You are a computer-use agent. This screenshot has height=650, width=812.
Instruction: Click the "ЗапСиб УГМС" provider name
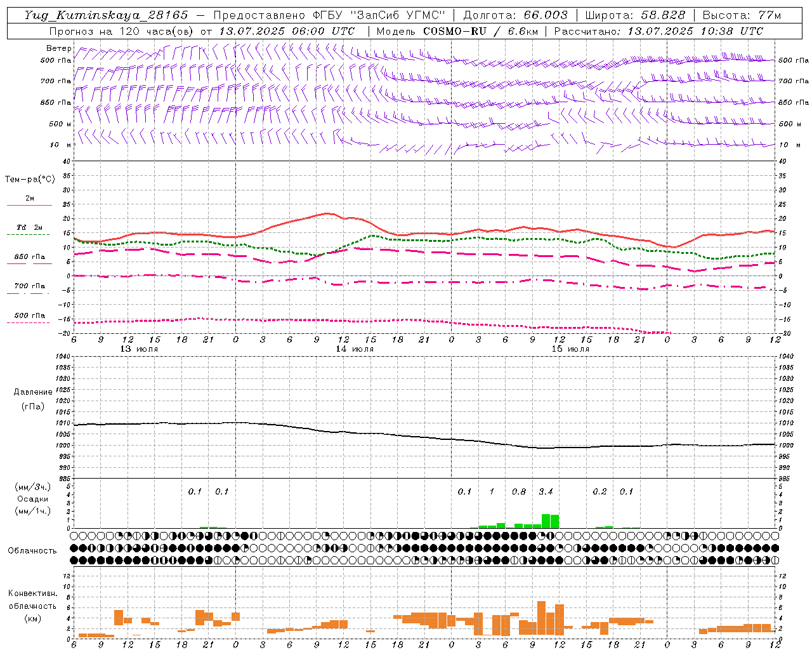click(398, 15)
